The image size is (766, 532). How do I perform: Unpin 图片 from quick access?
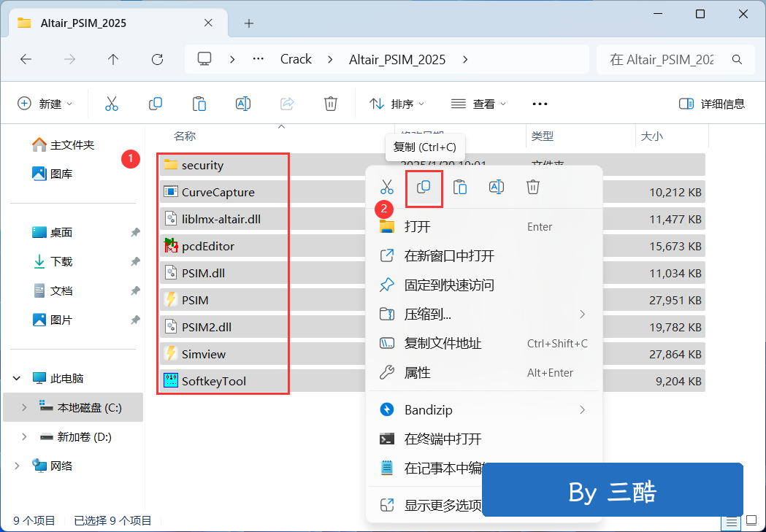pos(135,320)
